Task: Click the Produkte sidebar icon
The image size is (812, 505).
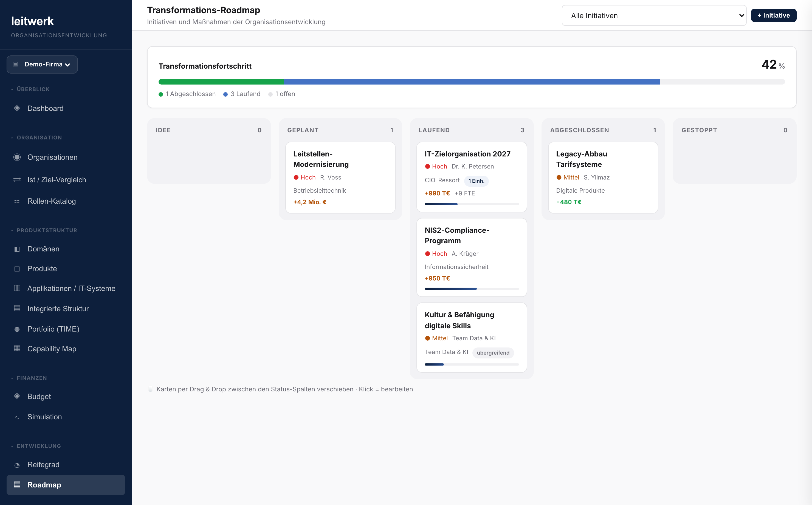Action: 17,269
